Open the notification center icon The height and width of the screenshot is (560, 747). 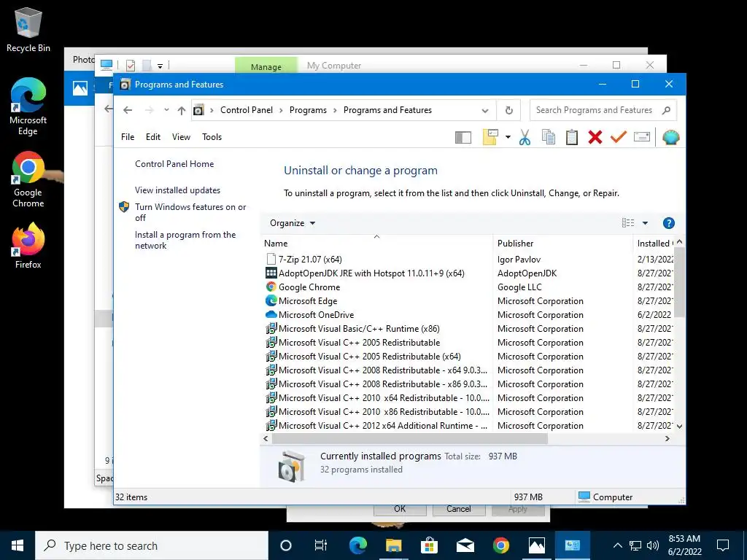(x=723, y=545)
